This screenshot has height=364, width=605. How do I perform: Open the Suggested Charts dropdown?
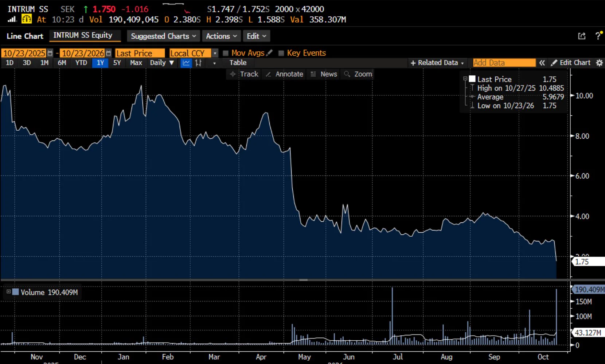click(163, 36)
